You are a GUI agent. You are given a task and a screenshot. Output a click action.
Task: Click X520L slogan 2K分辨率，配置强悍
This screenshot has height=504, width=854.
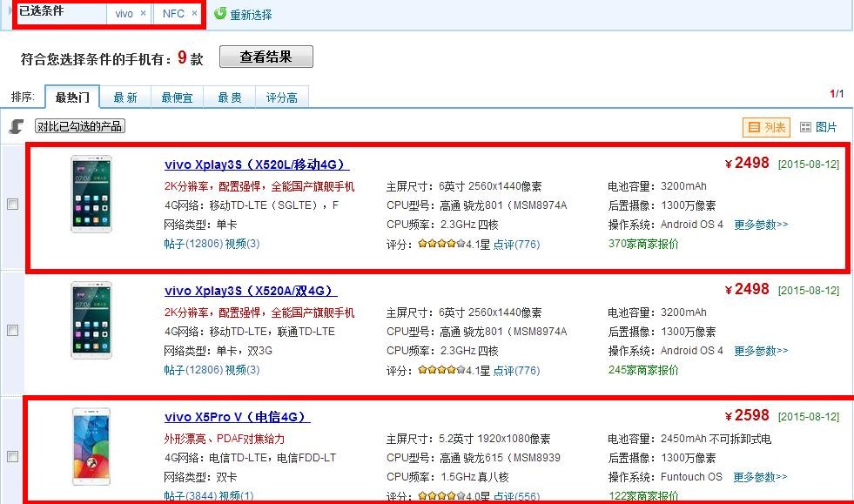pyautogui.click(x=259, y=187)
